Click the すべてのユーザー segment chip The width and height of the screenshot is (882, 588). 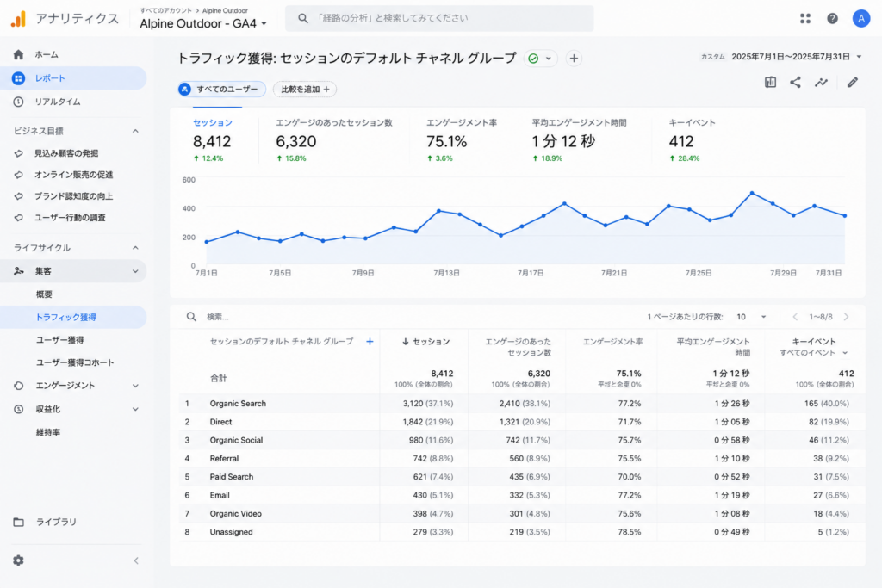221,89
